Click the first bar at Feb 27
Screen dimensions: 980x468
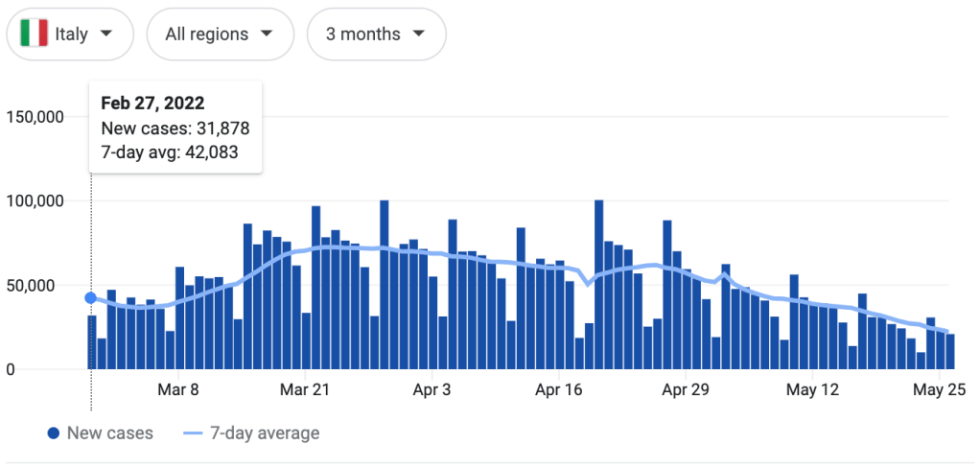[x=93, y=342]
